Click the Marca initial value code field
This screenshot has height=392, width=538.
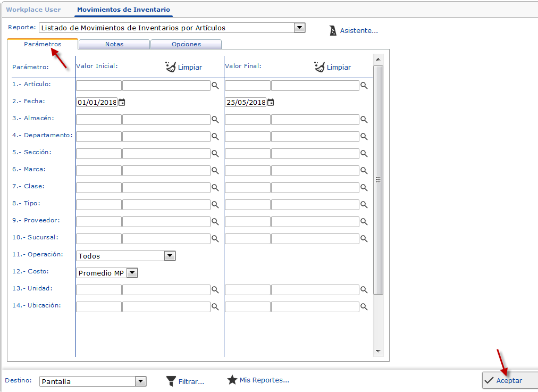point(99,171)
